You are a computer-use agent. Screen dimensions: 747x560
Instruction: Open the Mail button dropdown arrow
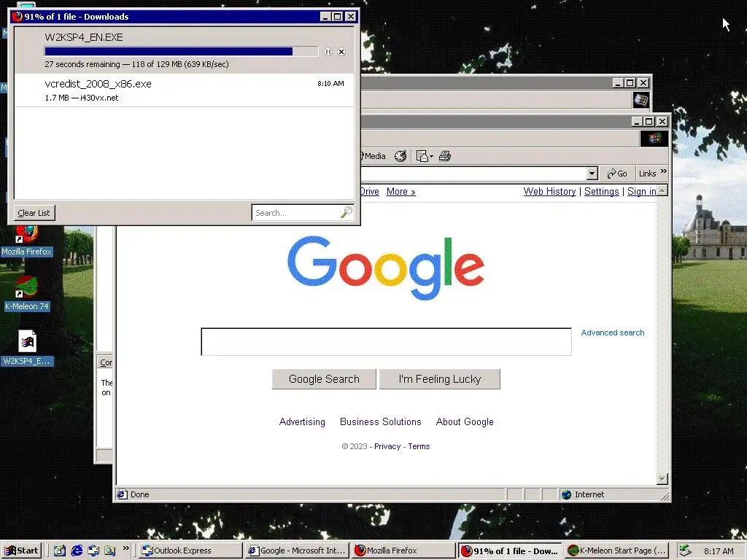point(431,156)
